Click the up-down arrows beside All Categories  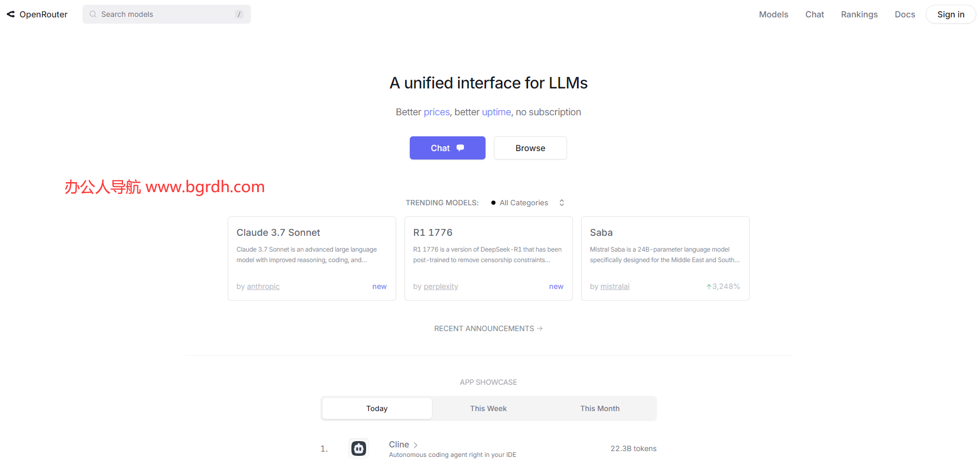[562, 203]
